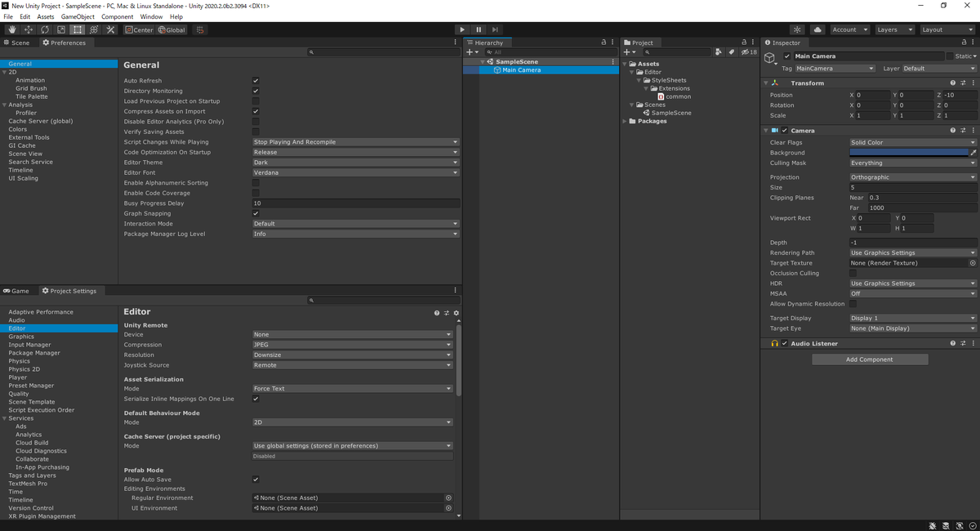Open custom editor tools icon
980x531 pixels.
point(110,29)
